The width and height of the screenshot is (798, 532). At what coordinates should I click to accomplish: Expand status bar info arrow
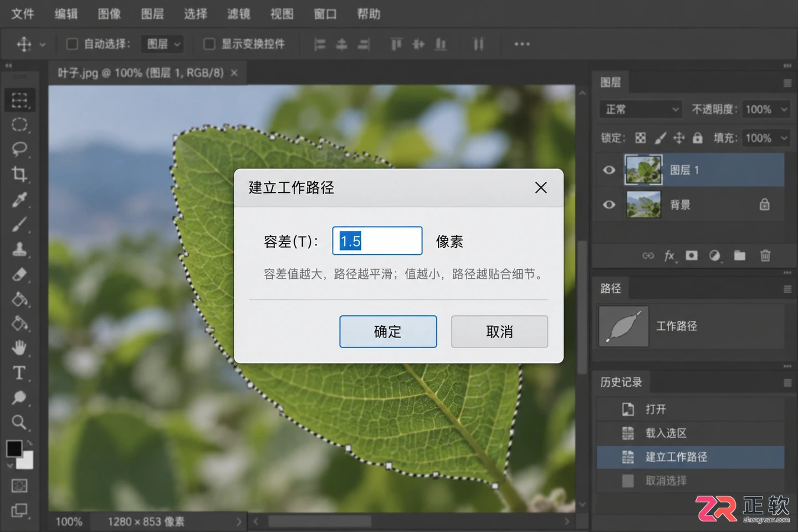(239, 521)
